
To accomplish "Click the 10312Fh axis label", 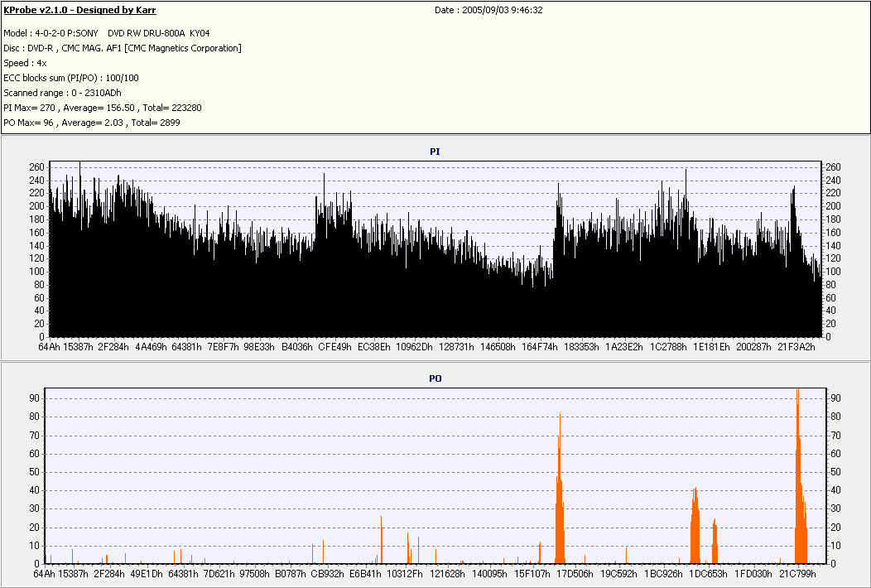I will pos(405,574).
